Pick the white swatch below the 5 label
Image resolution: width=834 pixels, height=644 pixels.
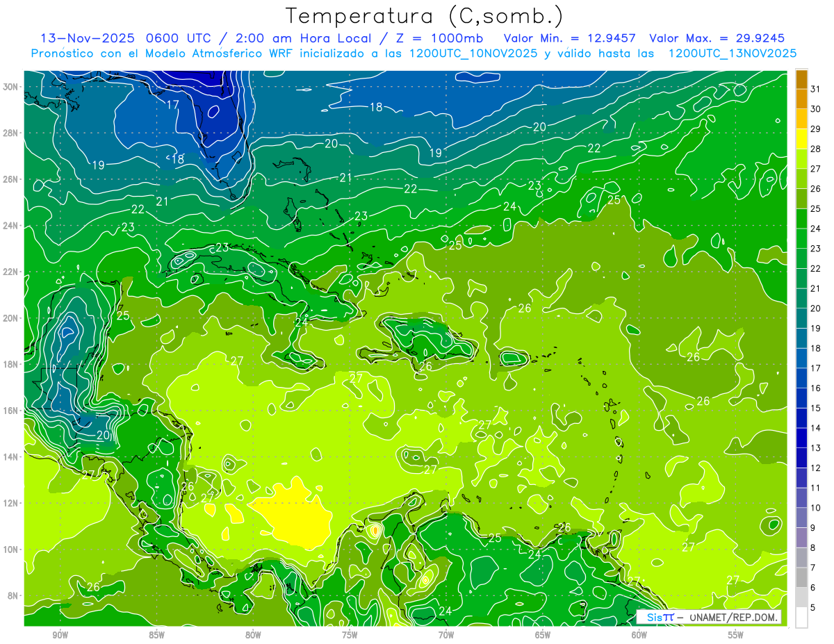(x=802, y=618)
